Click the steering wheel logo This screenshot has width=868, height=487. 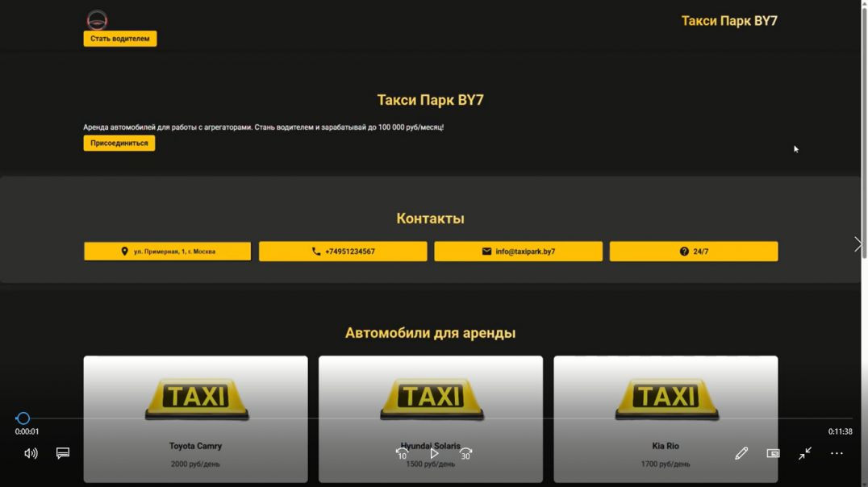tap(97, 19)
